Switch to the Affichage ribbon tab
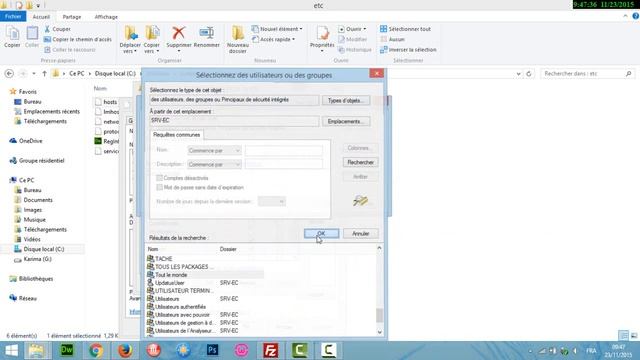This screenshot has height=360, width=640. [x=106, y=17]
